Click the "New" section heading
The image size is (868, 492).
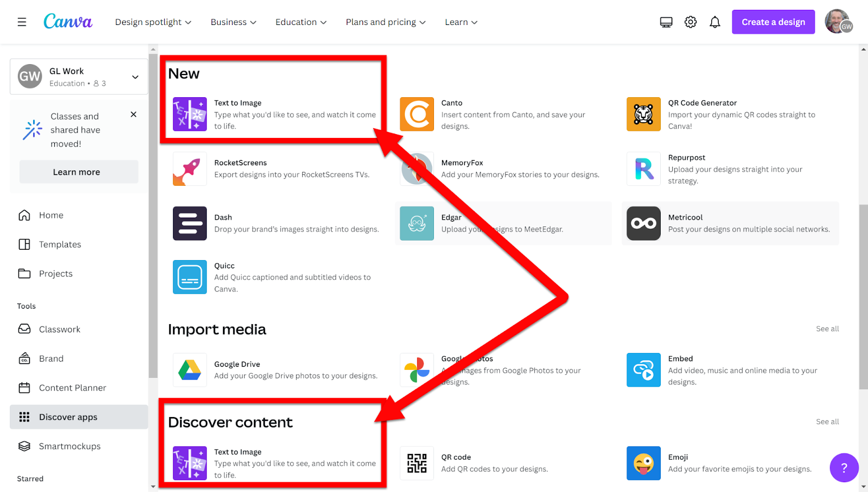pos(184,73)
